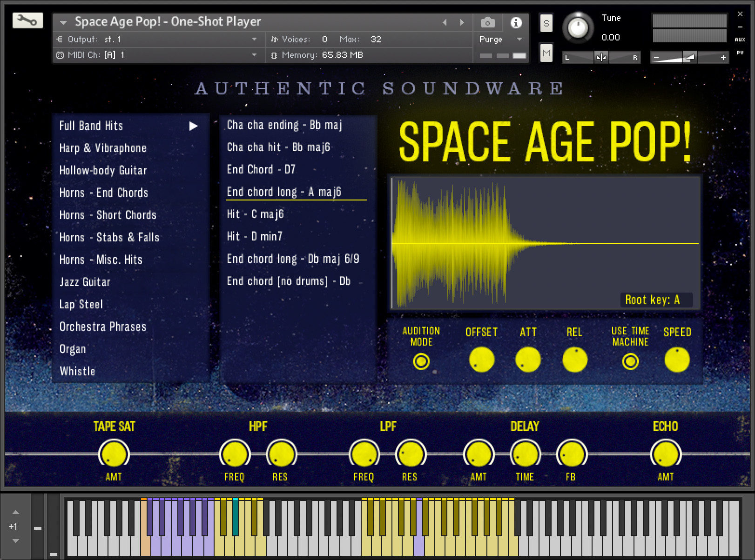Click the Tape Sat AMT knob
Screen dimensions: 755x560
(x=114, y=454)
